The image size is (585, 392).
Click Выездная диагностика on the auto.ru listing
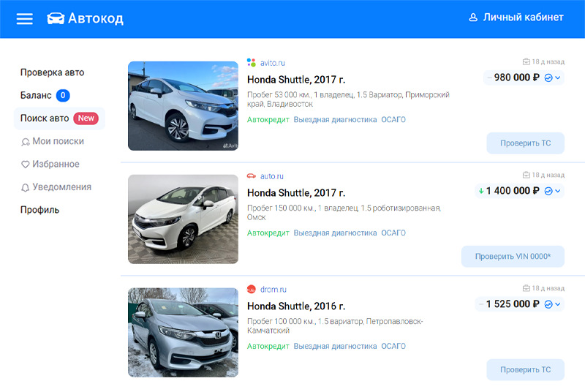(x=335, y=233)
